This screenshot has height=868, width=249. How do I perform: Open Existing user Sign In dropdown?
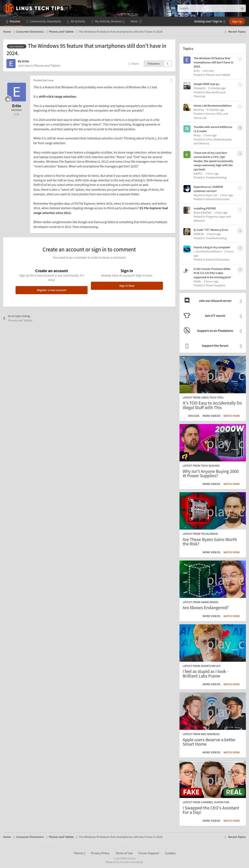[x=210, y=22]
